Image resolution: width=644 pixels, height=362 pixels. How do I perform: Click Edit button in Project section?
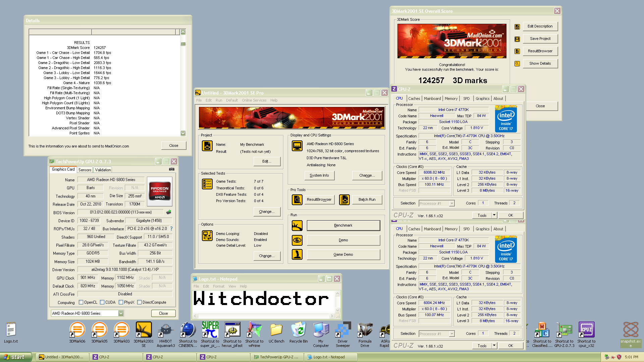point(267,161)
